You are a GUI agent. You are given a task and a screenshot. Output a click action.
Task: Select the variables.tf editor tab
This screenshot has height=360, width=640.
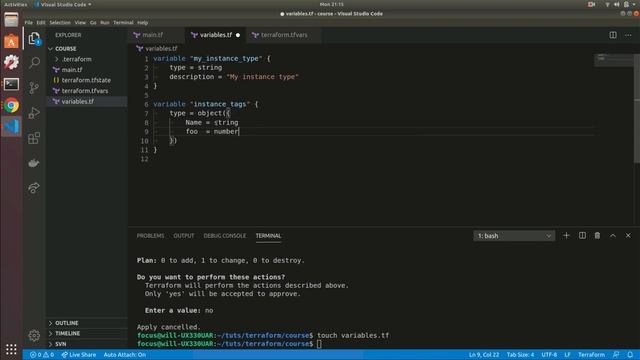coord(216,35)
